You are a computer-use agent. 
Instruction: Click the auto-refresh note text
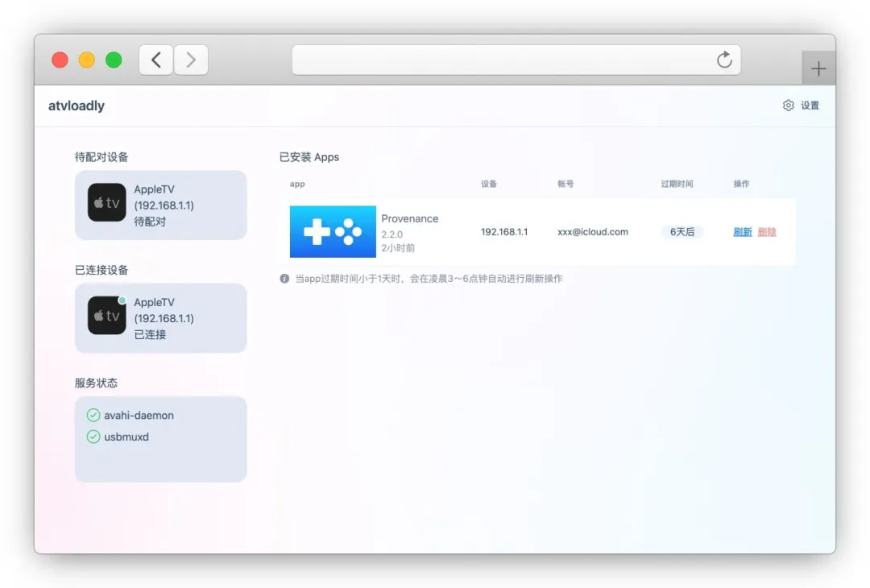click(x=429, y=279)
